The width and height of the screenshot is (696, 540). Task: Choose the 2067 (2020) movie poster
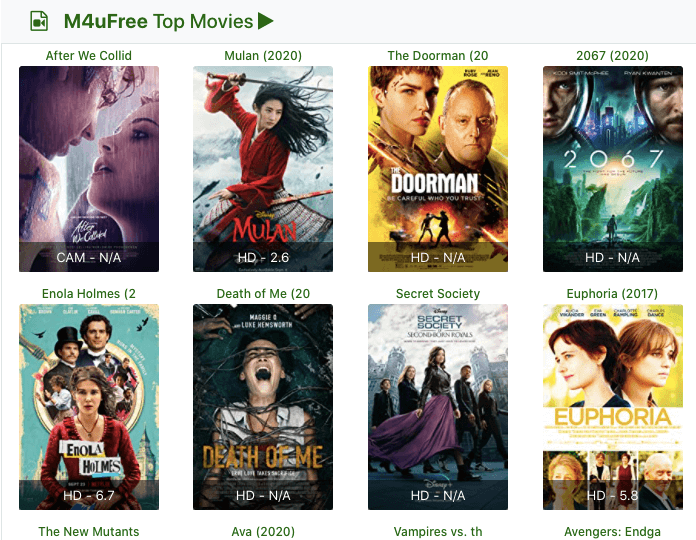click(613, 169)
